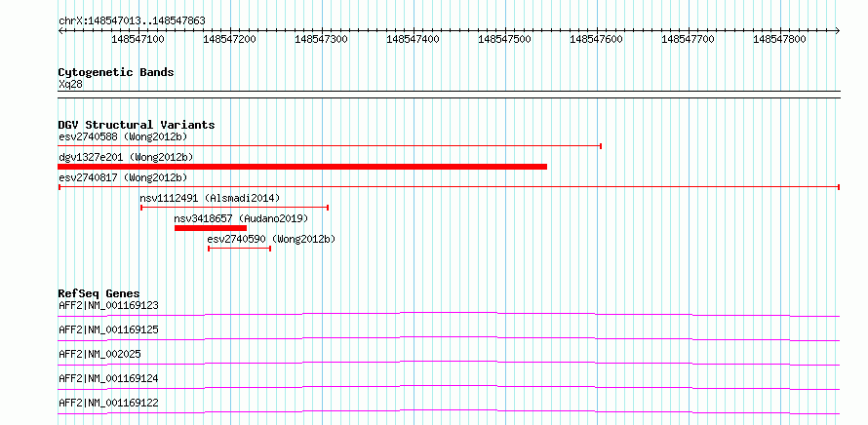Open variant label nsv1112491 (Alsmadi2014)

click(x=210, y=198)
